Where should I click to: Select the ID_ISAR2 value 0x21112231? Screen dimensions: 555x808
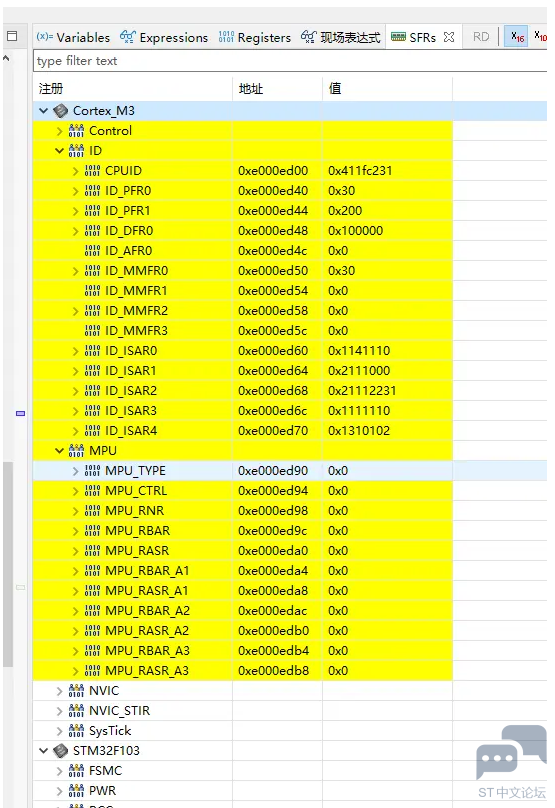click(362, 391)
